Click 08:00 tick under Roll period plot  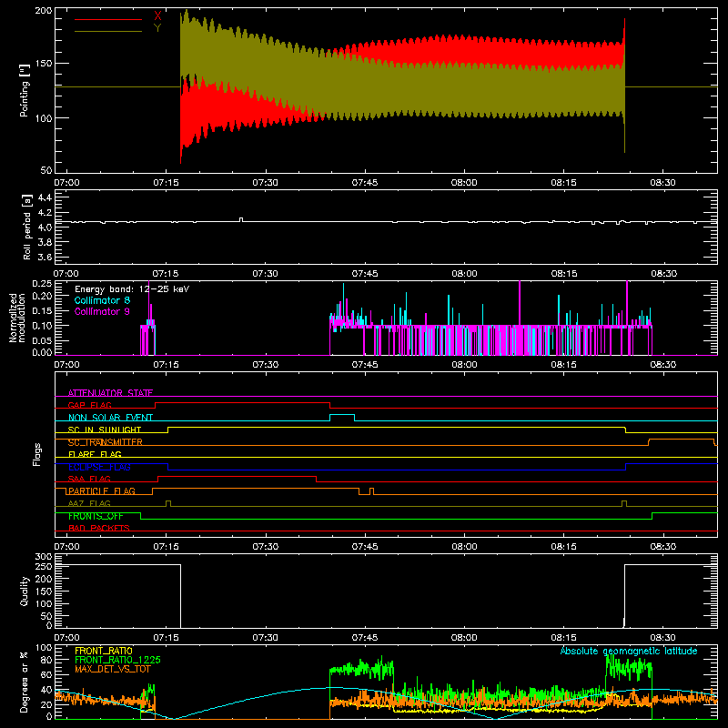click(x=464, y=274)
